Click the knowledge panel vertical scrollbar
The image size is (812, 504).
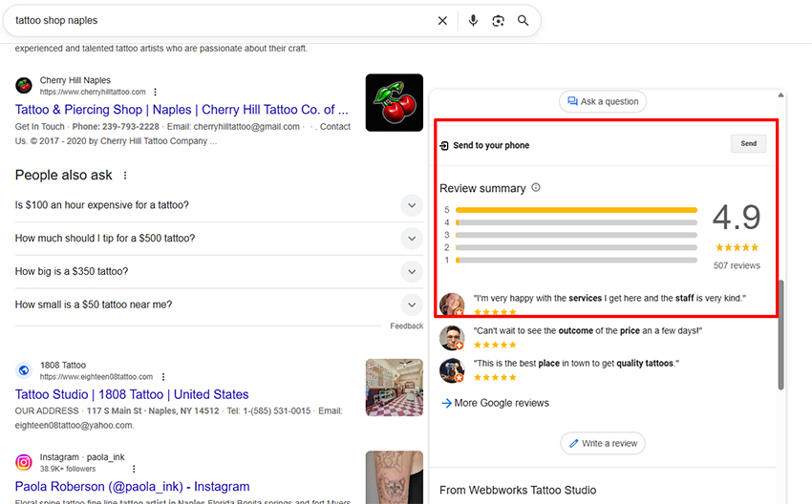(781, 334)
